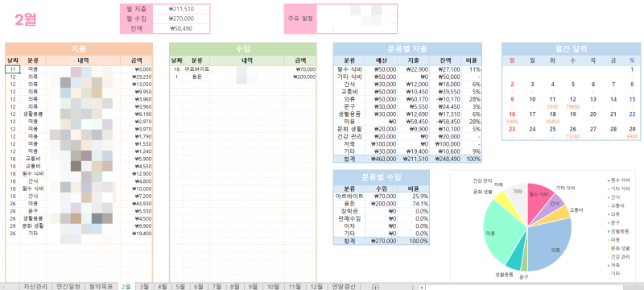
Task: Click the horizontal scrollbar left arrow
Action: [422, 287]
